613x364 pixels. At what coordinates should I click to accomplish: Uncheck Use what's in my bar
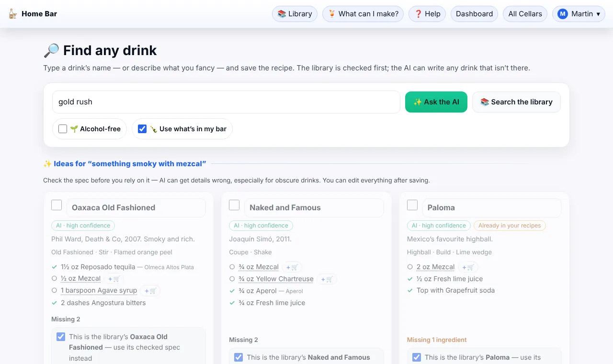click(142, 129)
